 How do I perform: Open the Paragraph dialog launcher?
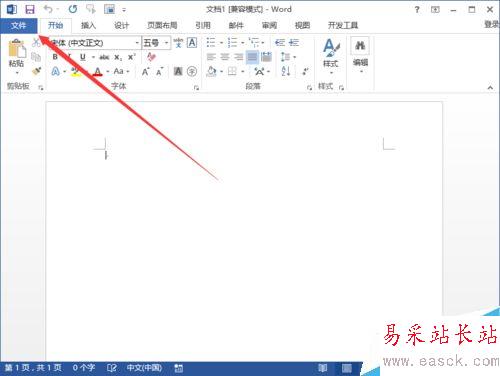(x=309, y=88)
